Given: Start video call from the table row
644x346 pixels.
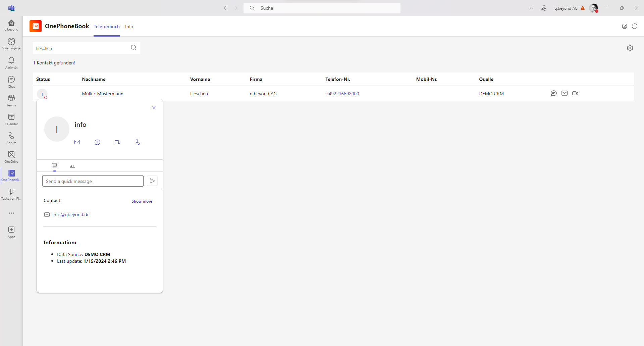Looking at the screenshot, I should [575, 93].
